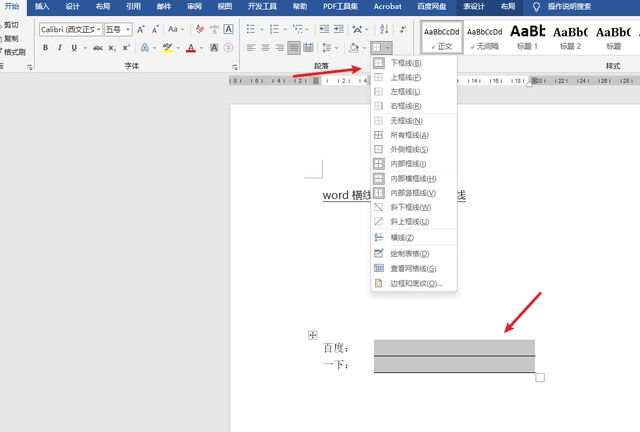Image resolution: width=640 pixels, height=432 pixels.
Task: Click the 格式刷 format painter button
Action: tap(13, 52)
